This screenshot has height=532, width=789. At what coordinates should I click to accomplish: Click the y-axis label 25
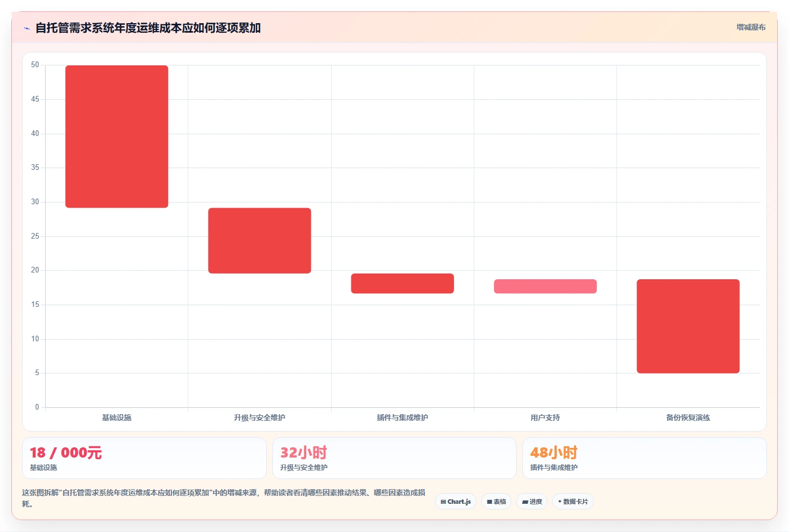pyautogui.click(x=35, y=236)
